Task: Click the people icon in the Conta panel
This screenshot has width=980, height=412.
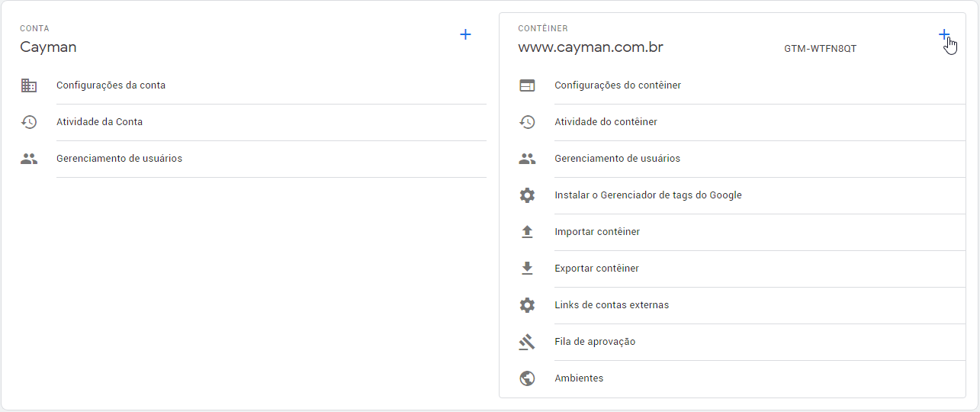Action: pos(29,159)
